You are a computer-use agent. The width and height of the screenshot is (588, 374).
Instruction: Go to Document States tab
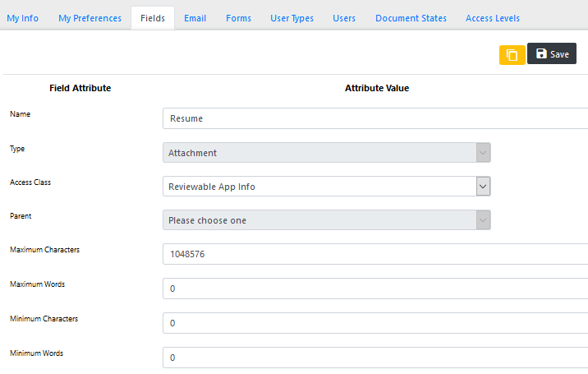tap(411, 18)
